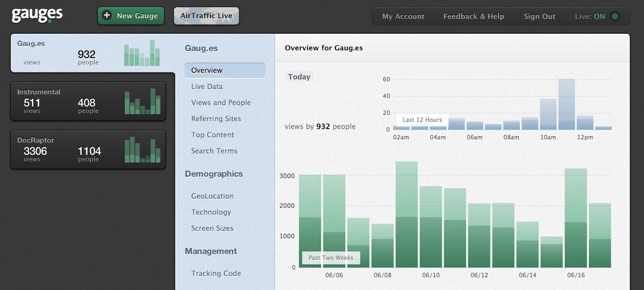This screenshot has height=290, width=644.
Task: Click the Last 12 Hours label
Action: (422, 120)
